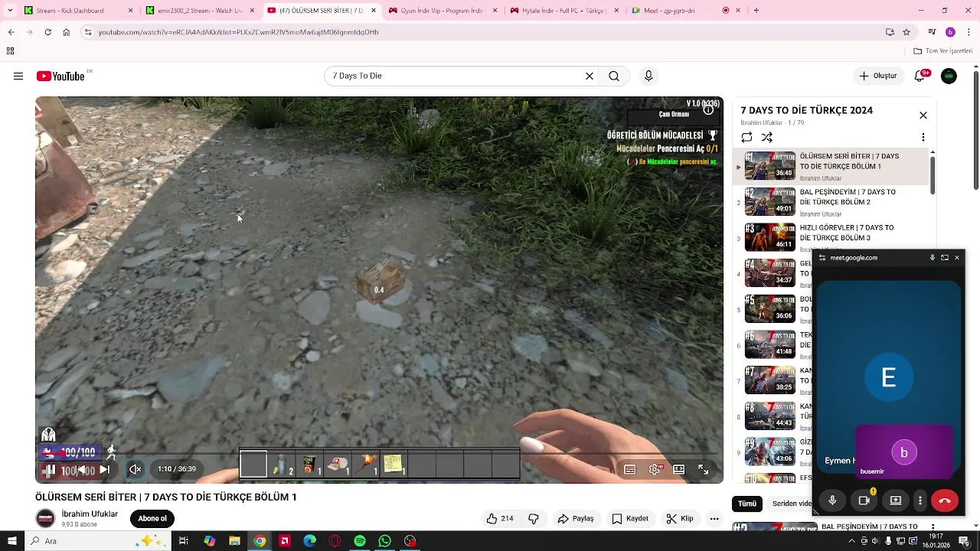Open the playlist three-dot options menu

coord(923,137)
